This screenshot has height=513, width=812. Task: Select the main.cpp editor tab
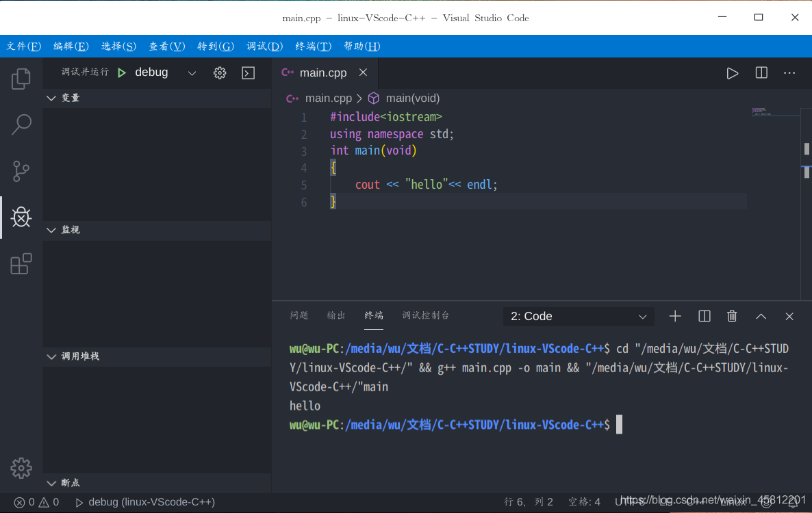(x=325, y=73)
